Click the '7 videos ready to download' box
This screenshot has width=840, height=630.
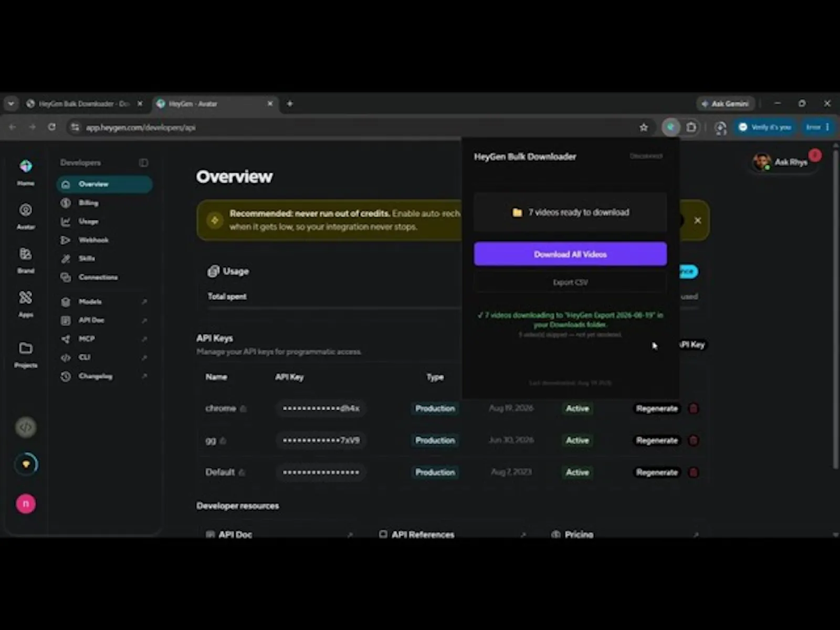coord(570,212)
